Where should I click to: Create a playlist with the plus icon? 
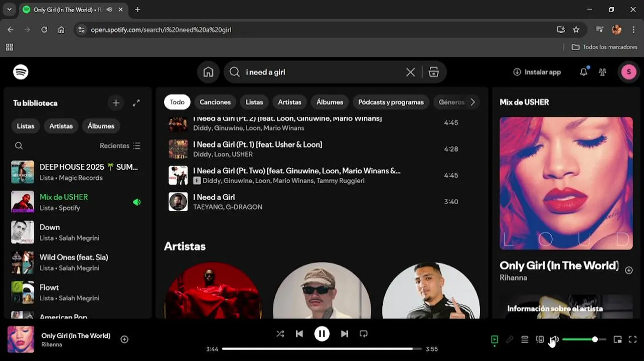pyautogui.click(x=116, y=103)
